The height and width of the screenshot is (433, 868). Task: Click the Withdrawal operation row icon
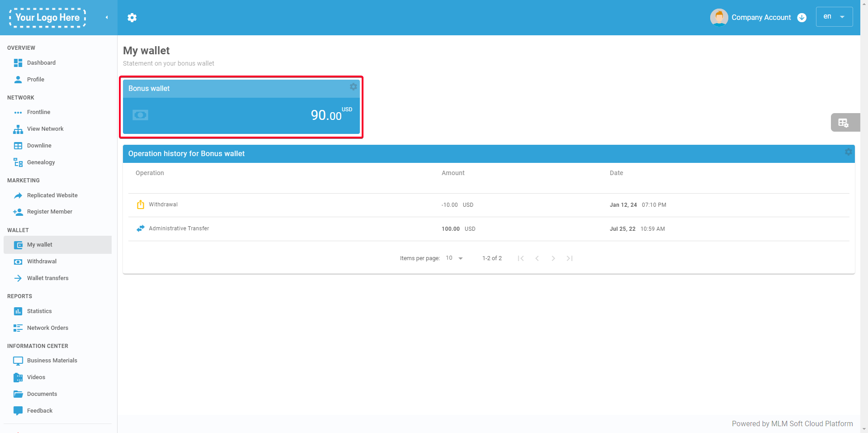(140, 205)
